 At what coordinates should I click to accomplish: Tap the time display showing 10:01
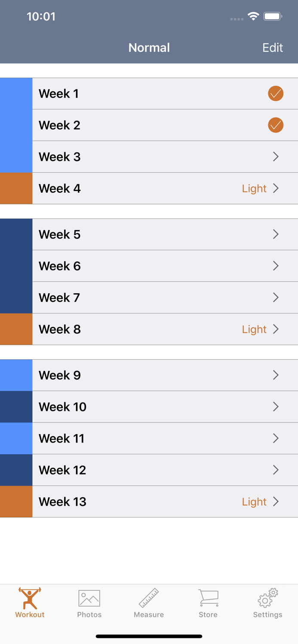click(41, 16)
